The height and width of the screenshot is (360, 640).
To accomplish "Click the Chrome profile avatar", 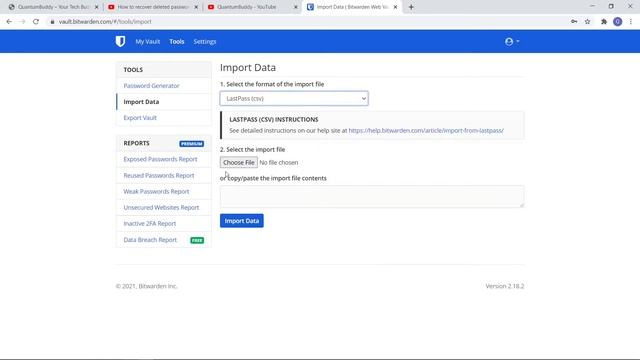I will [x=618, y=22].
